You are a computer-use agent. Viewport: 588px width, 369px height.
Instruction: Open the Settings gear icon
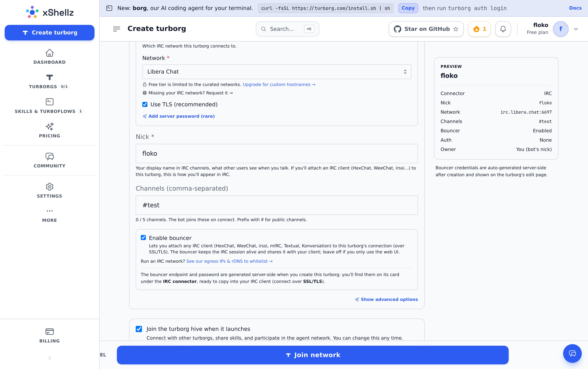click(x=50, y=187)
